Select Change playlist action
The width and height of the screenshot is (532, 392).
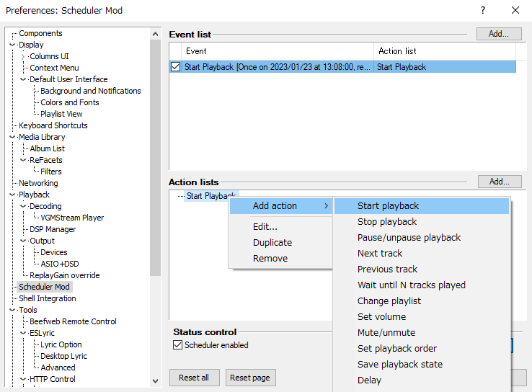pyautogui.click(x=422, y=300)
